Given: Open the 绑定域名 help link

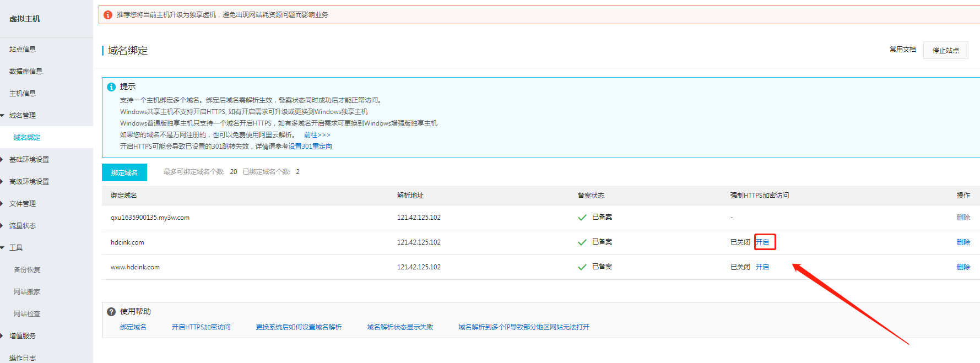Looking at the screenshot, I should pyautogui.click(x=133, y=327).
